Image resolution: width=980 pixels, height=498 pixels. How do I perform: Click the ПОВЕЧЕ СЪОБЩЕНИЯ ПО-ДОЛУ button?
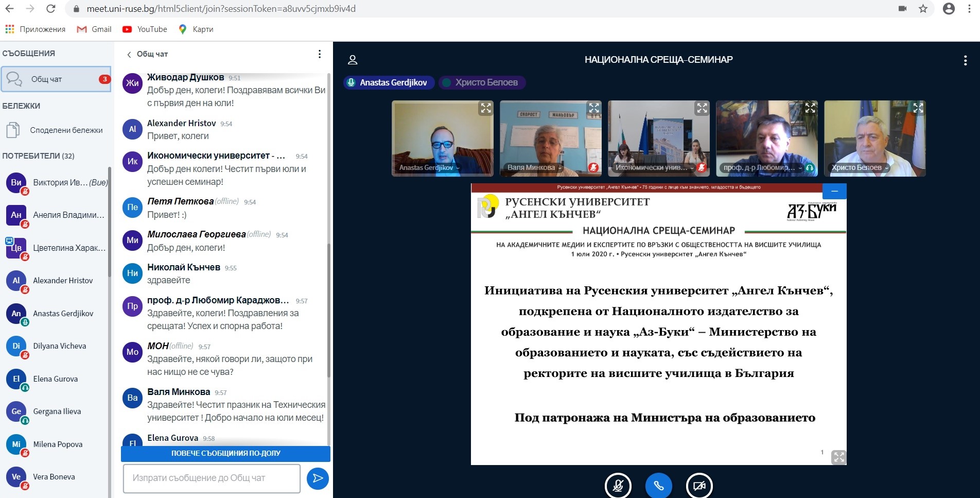pyautogui.click(x=225, y=453)
